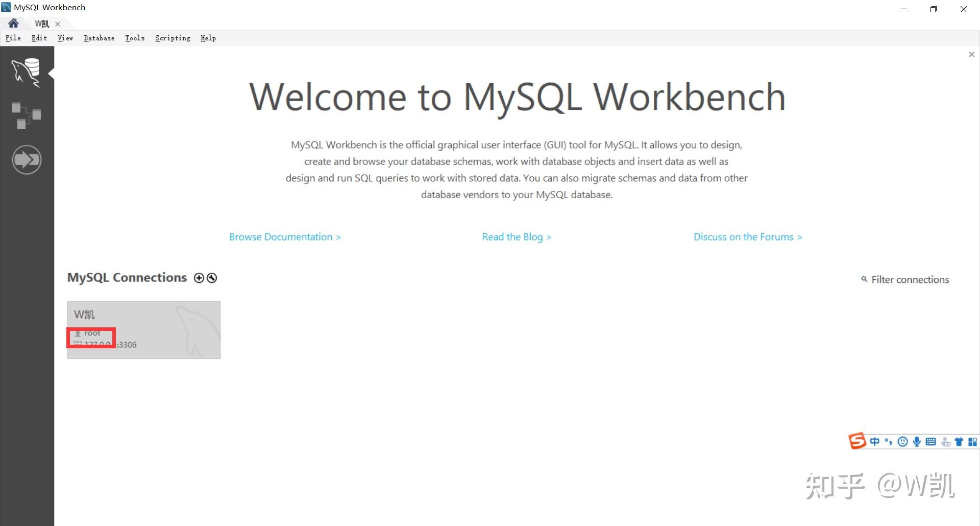Open the File menu
The width and height of the screenshot is (980, 526).
(x=13, y=38)
